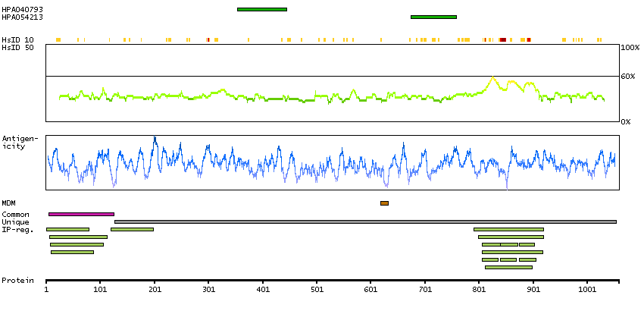
Task: Click the 0% scale label
Action: pos(626,121)
